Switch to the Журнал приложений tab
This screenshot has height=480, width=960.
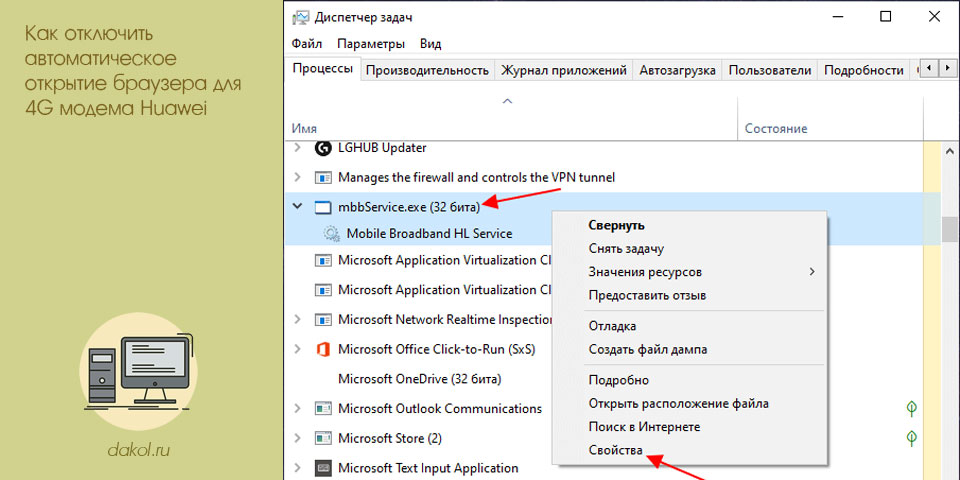click(x=564, y=70)
